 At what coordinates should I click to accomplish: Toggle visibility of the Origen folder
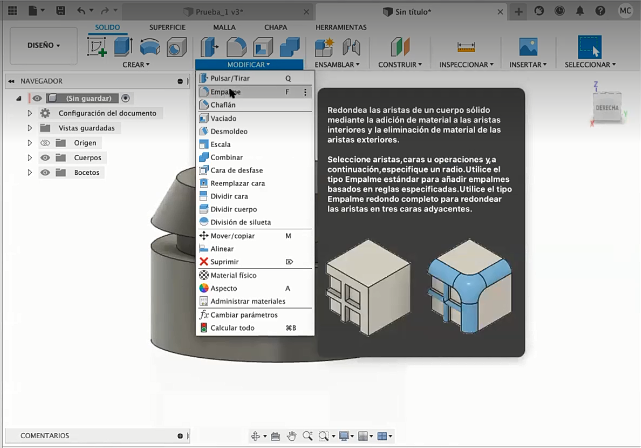44,143
